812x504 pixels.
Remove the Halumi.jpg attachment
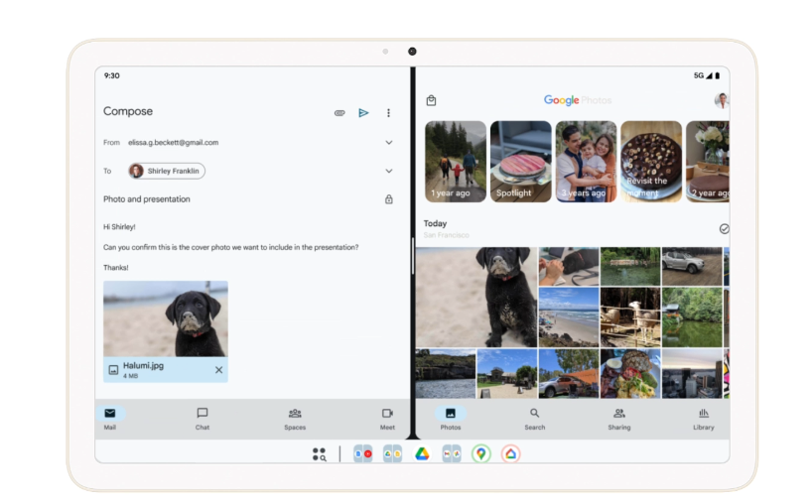pyautogui.click(x=218, y=370)
